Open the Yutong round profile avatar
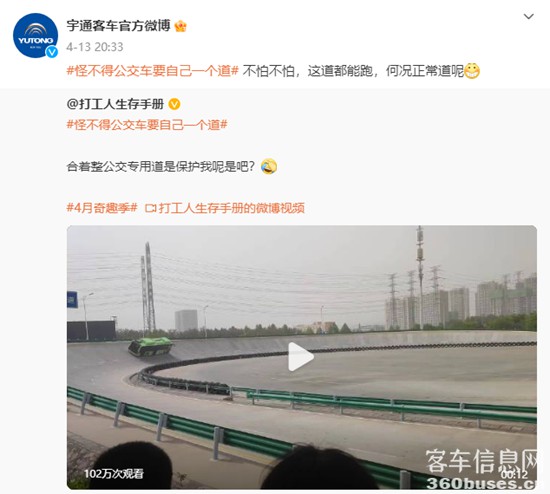 coord(35,35)
